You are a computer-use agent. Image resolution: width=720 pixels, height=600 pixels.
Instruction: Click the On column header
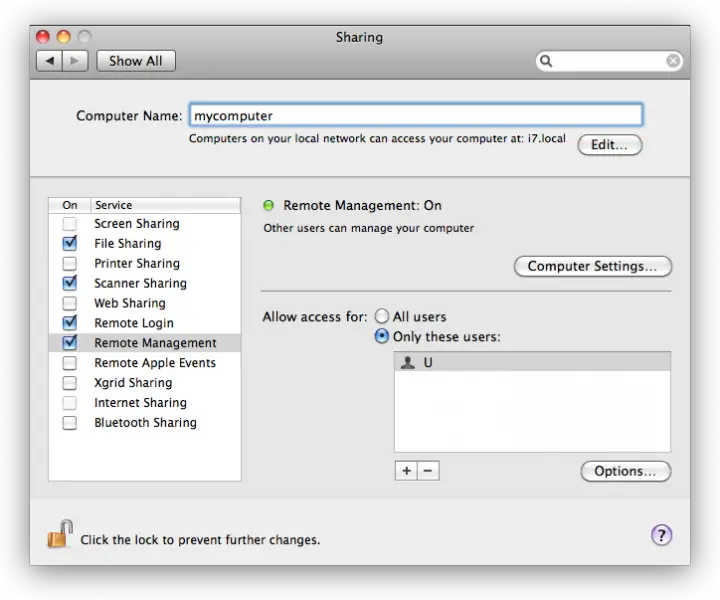tap(70, 205)
